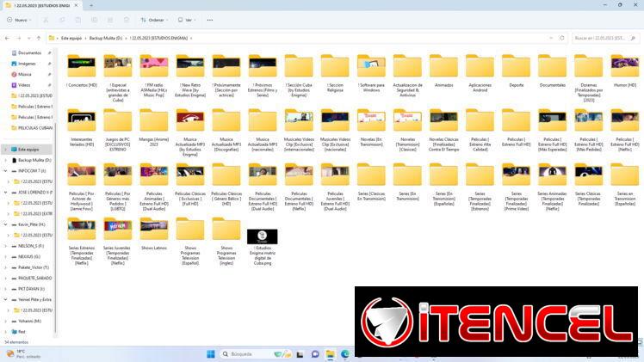Collapse the Kevin_Pkte drive node
This screenshot has width=644, height=362.
pos(5,224)
